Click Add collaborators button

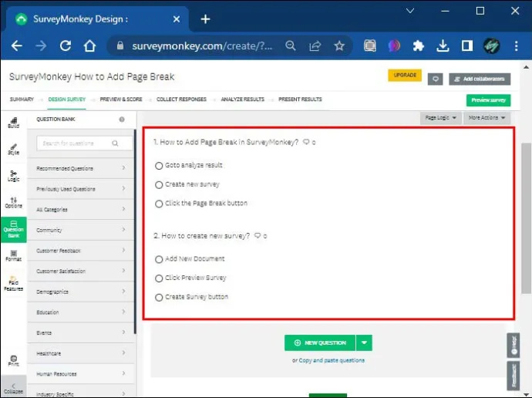coord(480,79)
